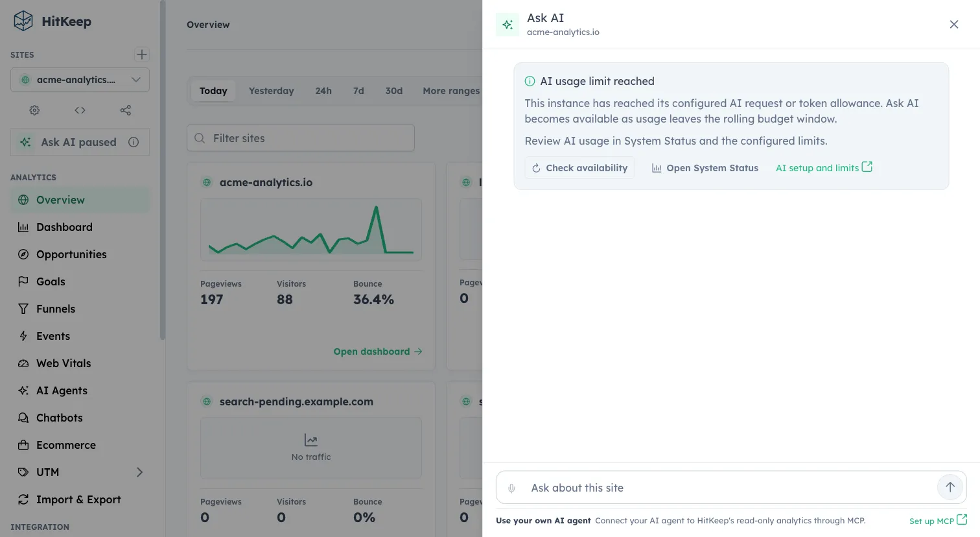Open the AI setup and limits link
Viewport: 980px width, 537px height.
824,168
